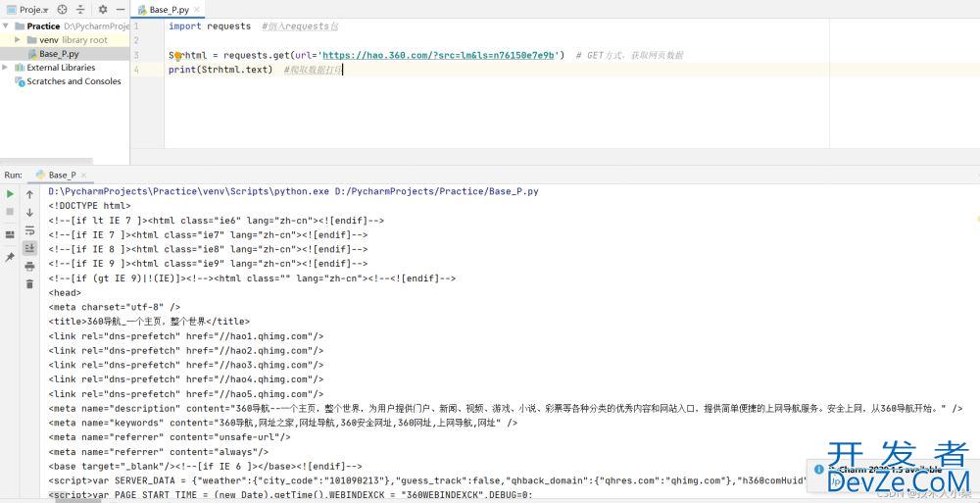Click the Python icon on the Run tab
The image size is (980, 503).
click(x=41, y=176)
